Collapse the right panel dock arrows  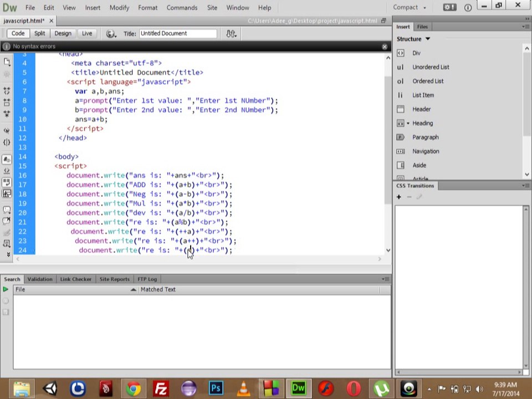(527, 19)
